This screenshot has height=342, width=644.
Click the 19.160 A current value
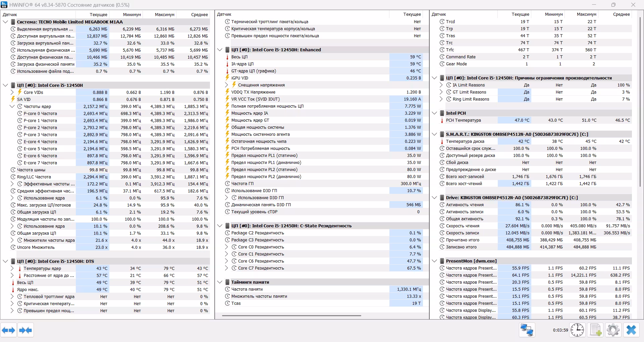click(412, 99)
